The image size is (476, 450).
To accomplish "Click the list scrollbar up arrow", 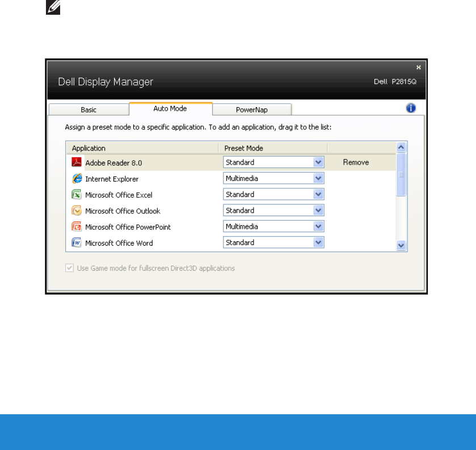I will tap(401, 148).
